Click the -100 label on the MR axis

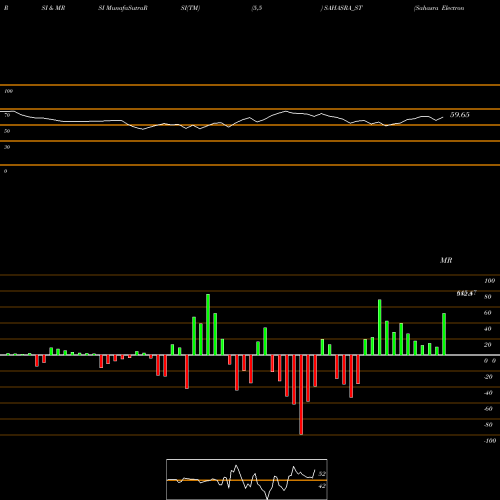tap(490, 441)
